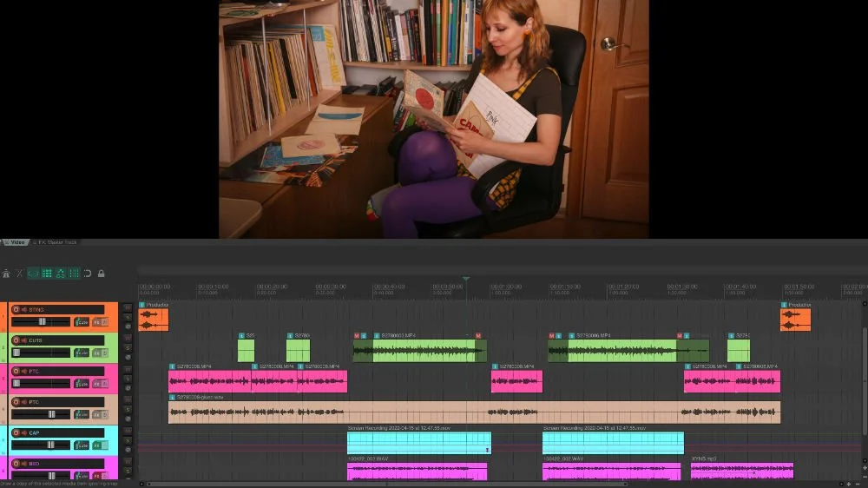Click the BED track name field

click(x=66, y=464)
